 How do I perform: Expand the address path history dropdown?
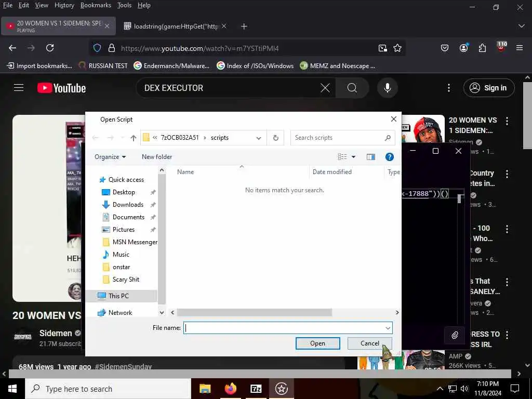[x=259, y=138]
